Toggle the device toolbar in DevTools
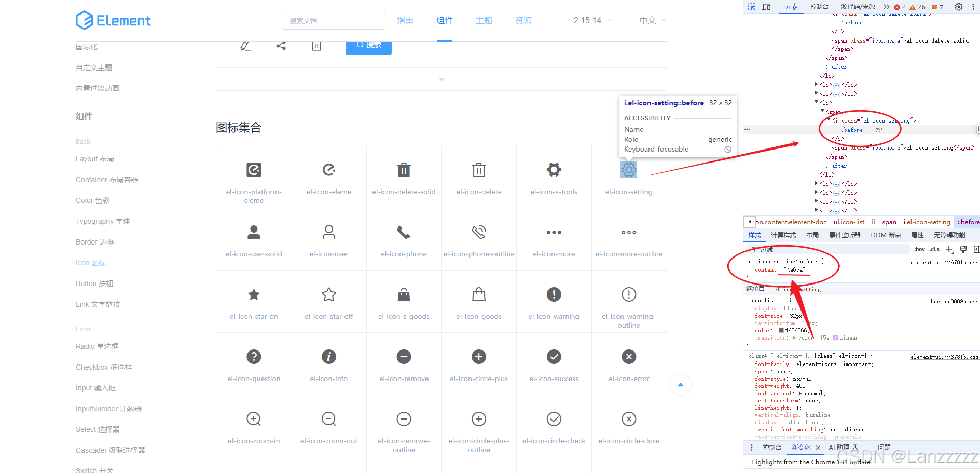Screen dimensions: 980x473 (766, 7)
